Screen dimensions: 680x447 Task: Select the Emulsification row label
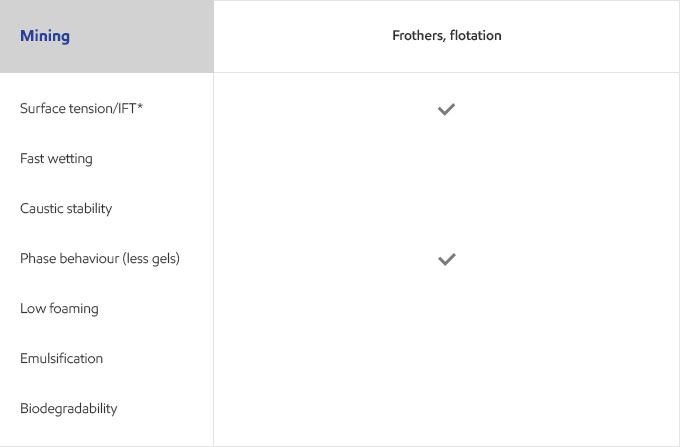point(61,359)
